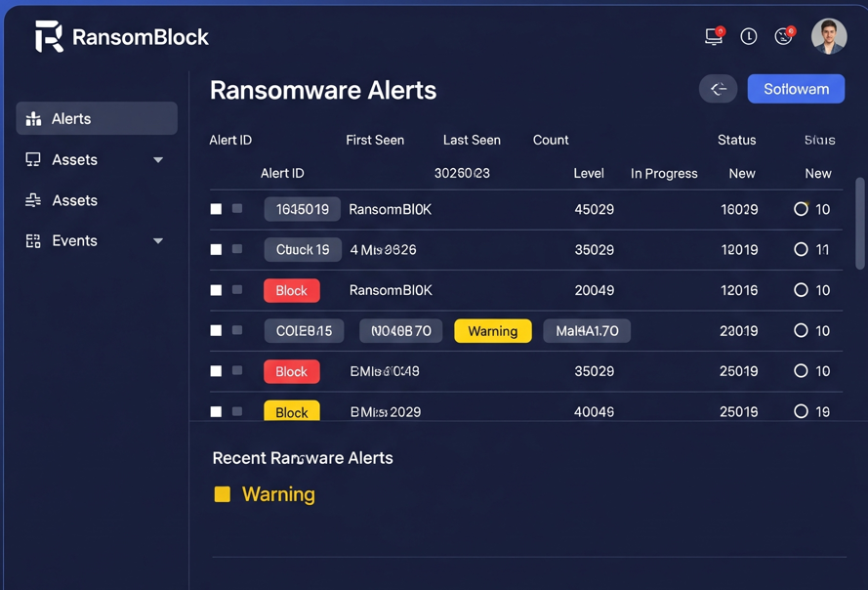Click the Alerts bar chart sidebar icon
The image size is (868, 590).
click(33, 118)
